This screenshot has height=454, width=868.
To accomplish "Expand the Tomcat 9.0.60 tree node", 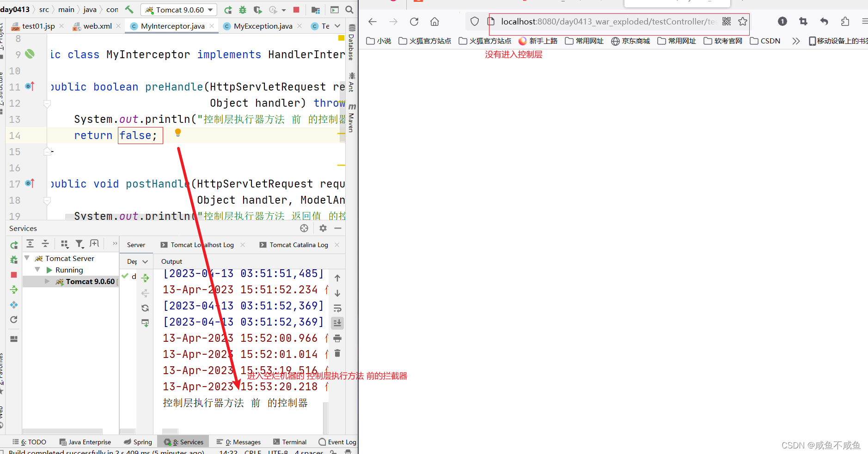I will [47, 281].
